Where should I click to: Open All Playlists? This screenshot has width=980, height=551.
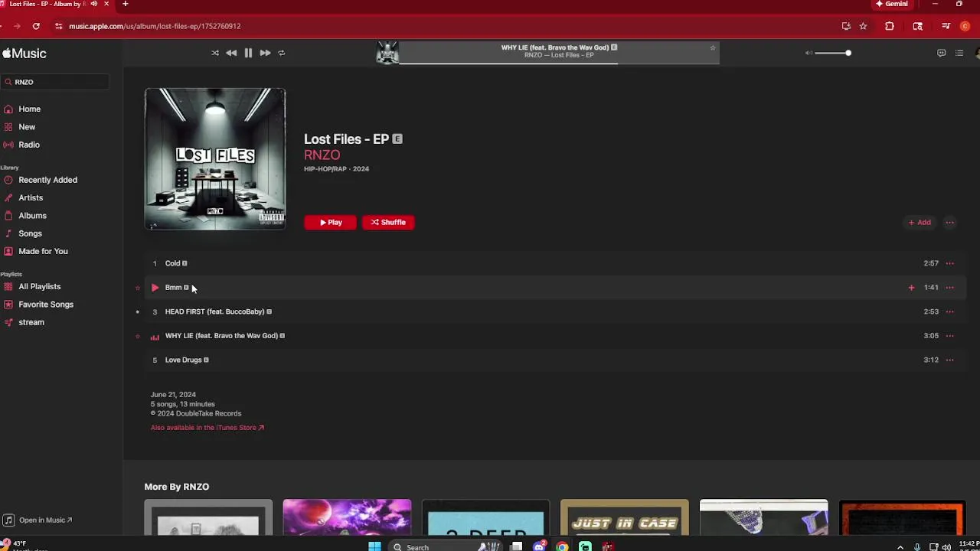tap(39, 286)
